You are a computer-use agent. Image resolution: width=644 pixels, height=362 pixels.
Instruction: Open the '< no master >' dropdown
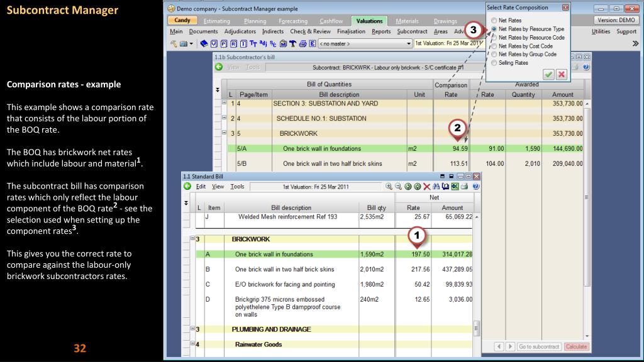point(365,43)
